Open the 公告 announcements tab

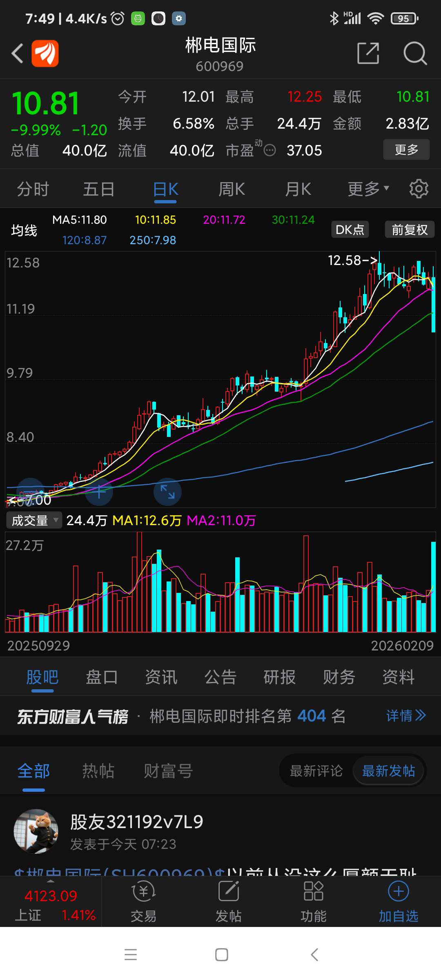220,677
